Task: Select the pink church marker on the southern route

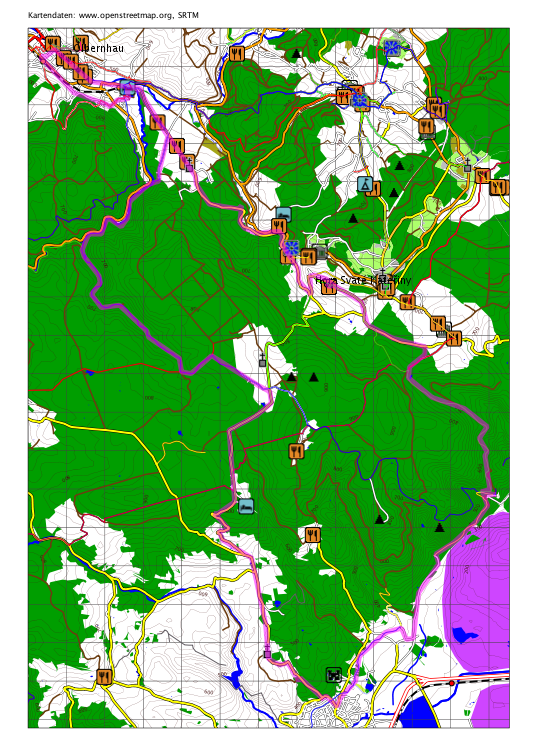Action: (267, 651)
